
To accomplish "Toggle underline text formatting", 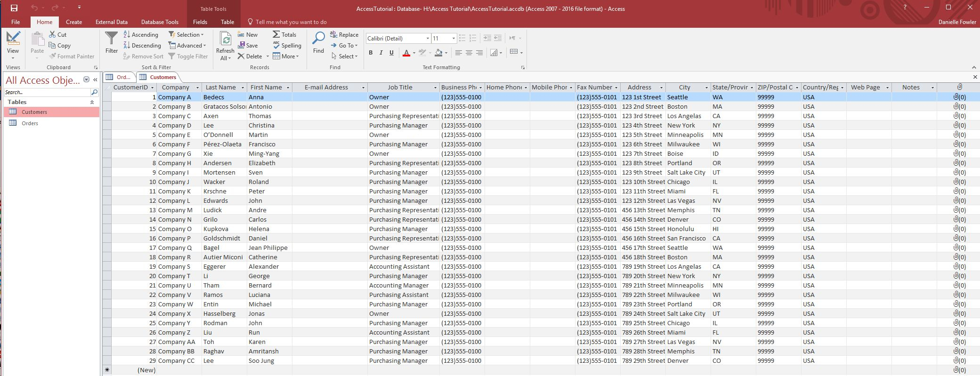I will [x=391, y=53].
